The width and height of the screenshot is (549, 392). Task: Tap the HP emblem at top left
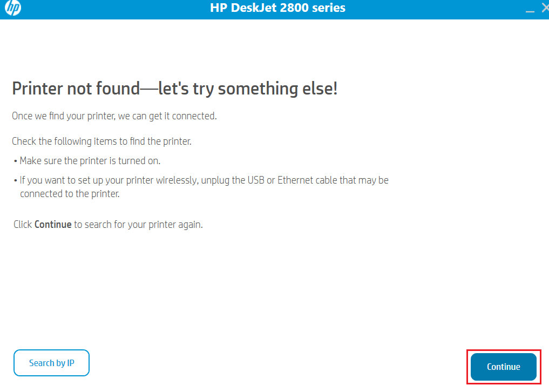(x=13, y=8)
